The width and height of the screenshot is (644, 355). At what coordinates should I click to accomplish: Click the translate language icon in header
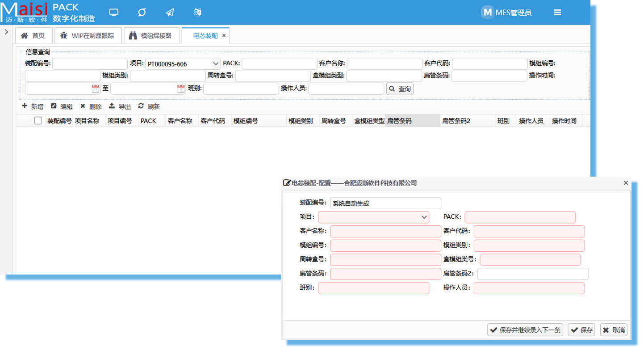(197, 13)
